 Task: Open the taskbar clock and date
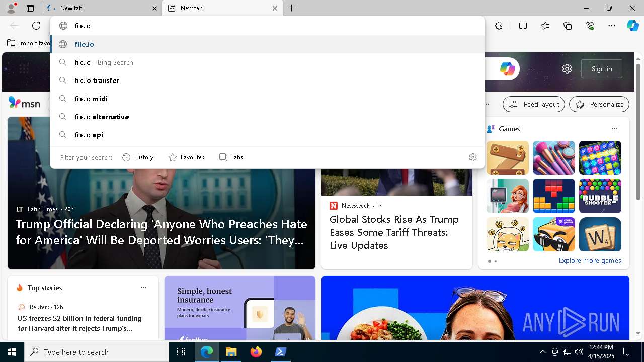601,352
